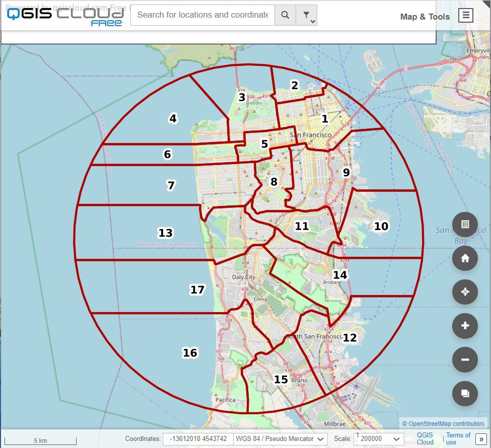Click the locate my position button
Viewport: 491px width, 448px height.
click(465, 292)
